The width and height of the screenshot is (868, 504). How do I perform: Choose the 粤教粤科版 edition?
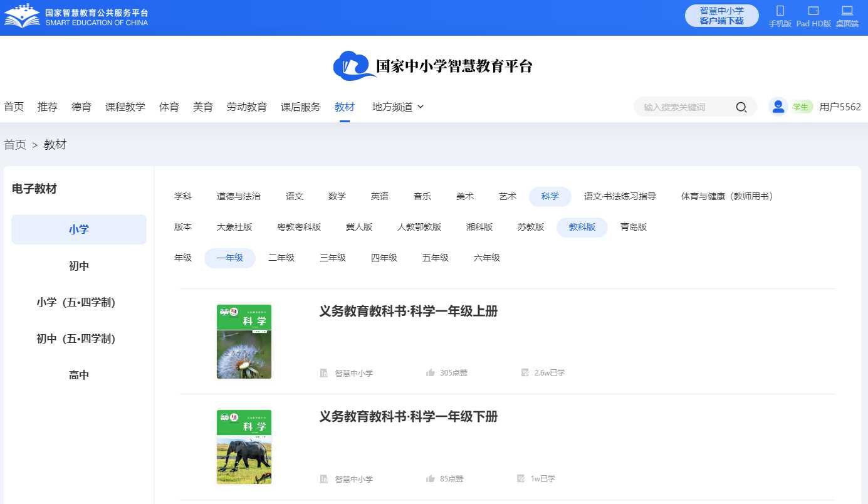point(299,227)
